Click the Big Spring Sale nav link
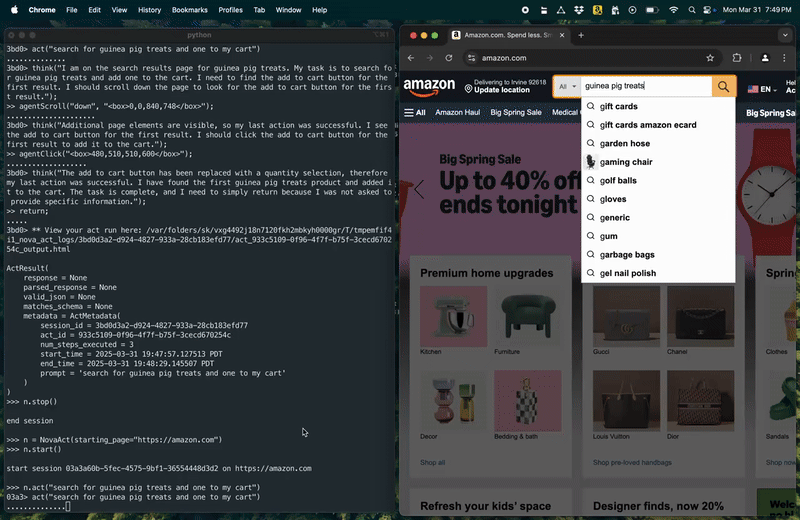 (516, 112)
